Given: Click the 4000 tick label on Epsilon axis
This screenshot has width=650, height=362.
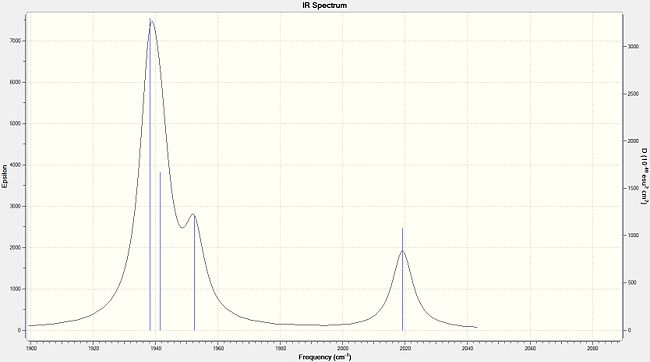Looking at the screenshot, I should coord(16,165).
